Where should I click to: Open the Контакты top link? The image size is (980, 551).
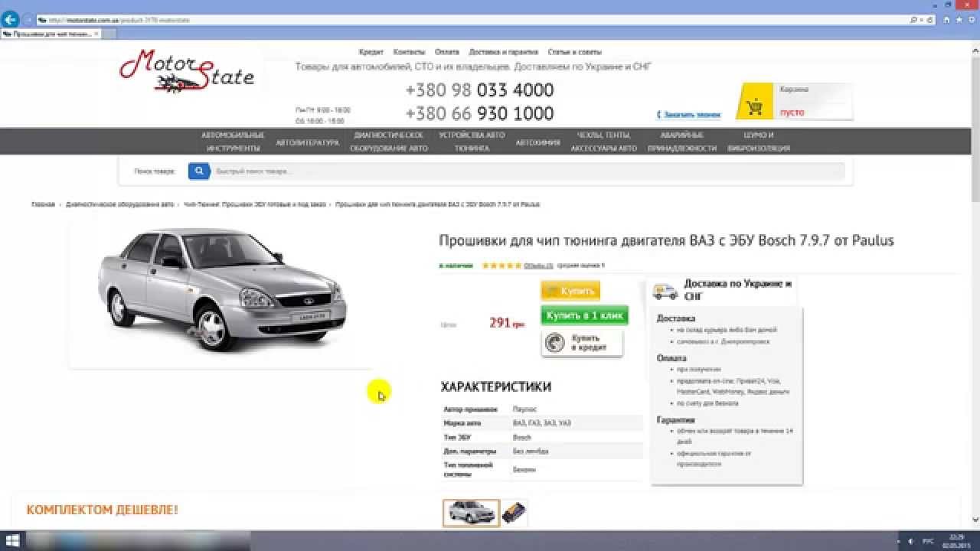pyautogui.click(x=409, y=52)
